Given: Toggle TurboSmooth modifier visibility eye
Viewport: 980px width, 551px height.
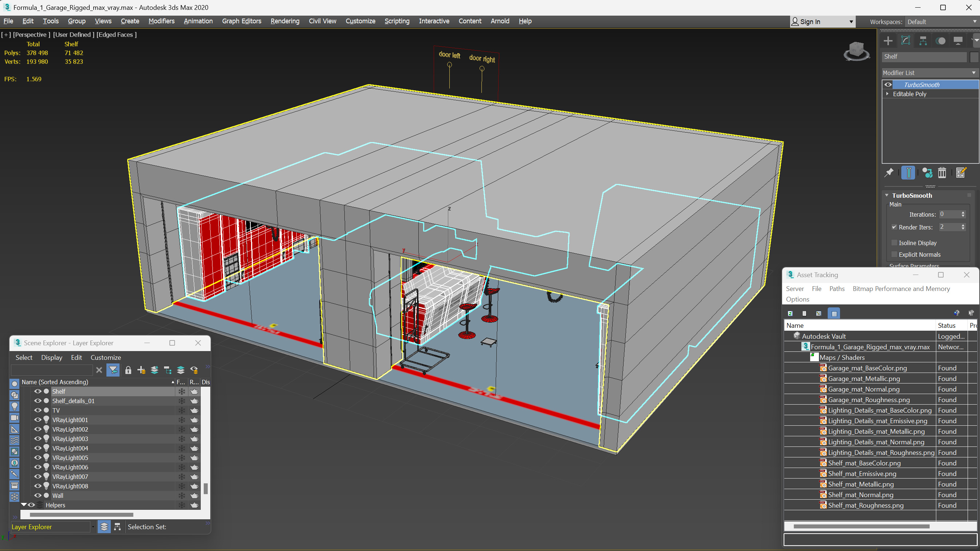Looking at the screenshot, I should [888, 84].
